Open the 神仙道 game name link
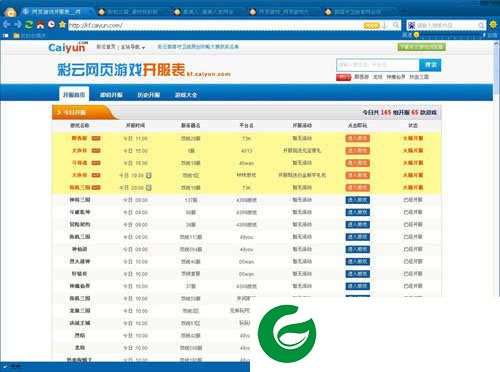 tap(80, 249)
